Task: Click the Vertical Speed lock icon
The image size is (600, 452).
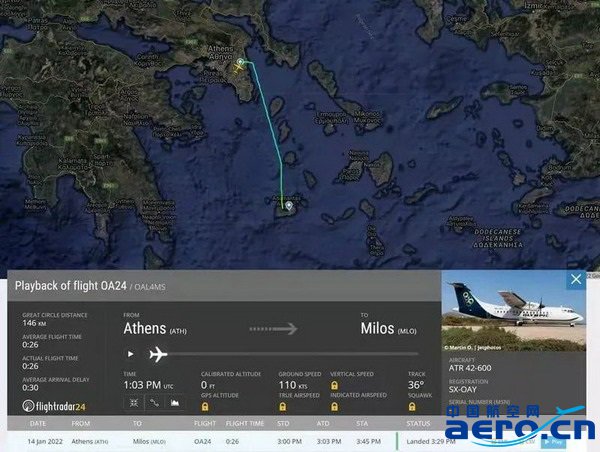Action: tap(334, 385)
